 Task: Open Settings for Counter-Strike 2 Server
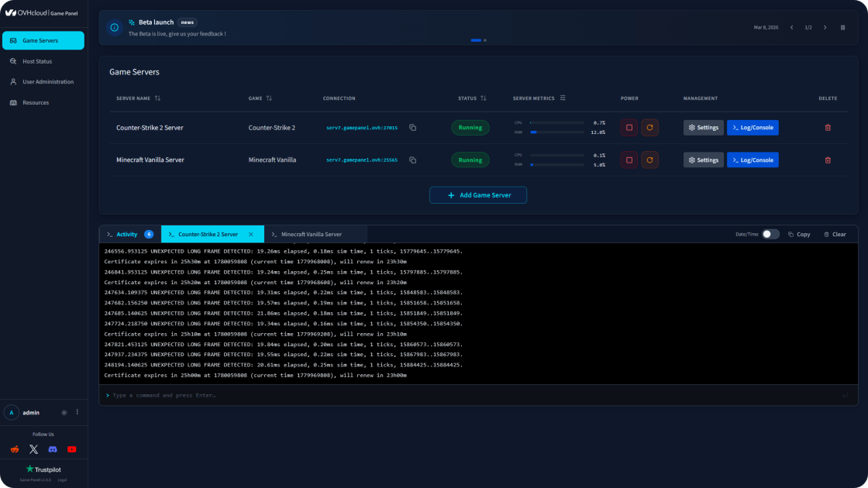703,127
